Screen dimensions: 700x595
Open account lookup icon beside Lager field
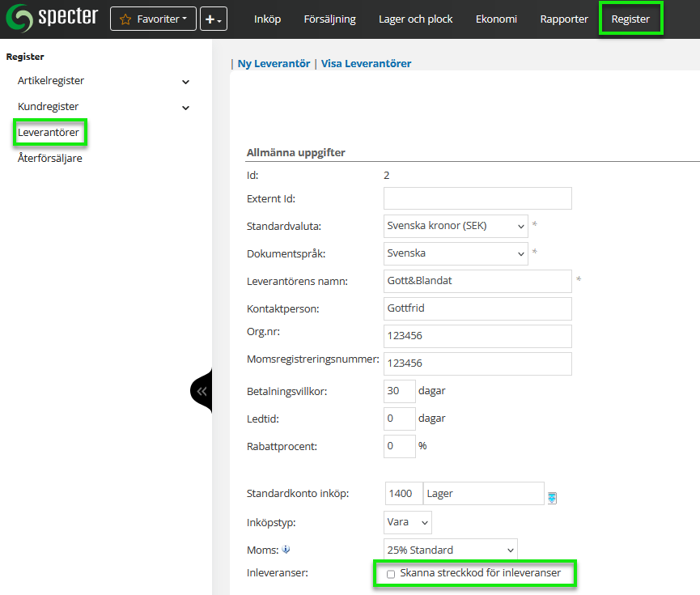pyautogui.click(x=552, y=498)
